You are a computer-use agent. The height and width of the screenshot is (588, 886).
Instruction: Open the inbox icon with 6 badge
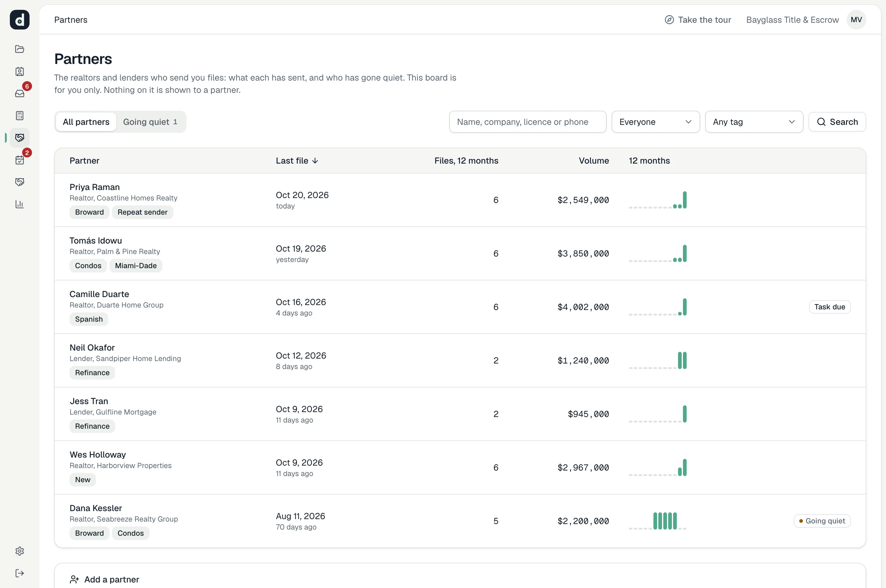pyautogui.click(x=19, y=93)
